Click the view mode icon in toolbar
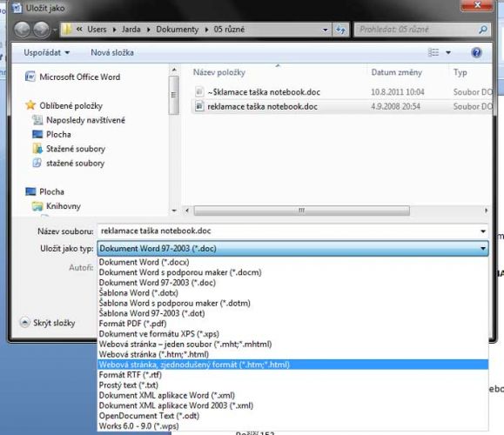This screenshot has width=504, height=435. coord(433,52)
